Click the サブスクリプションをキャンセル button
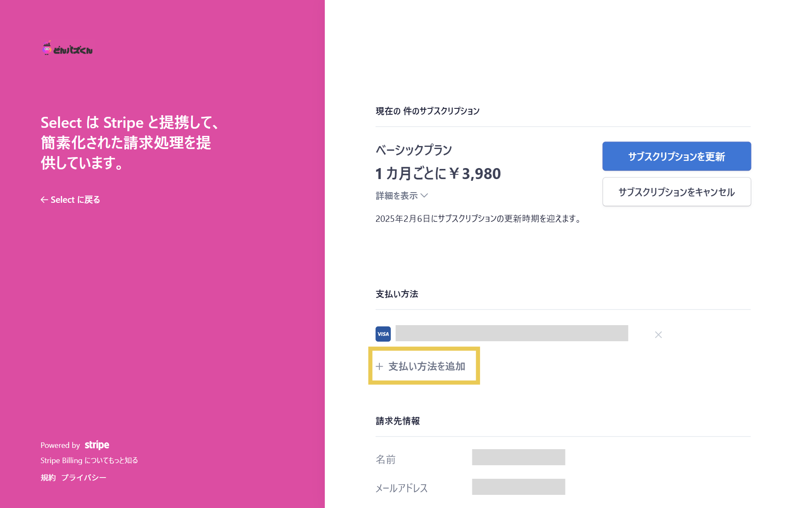 tap(676, 192)
